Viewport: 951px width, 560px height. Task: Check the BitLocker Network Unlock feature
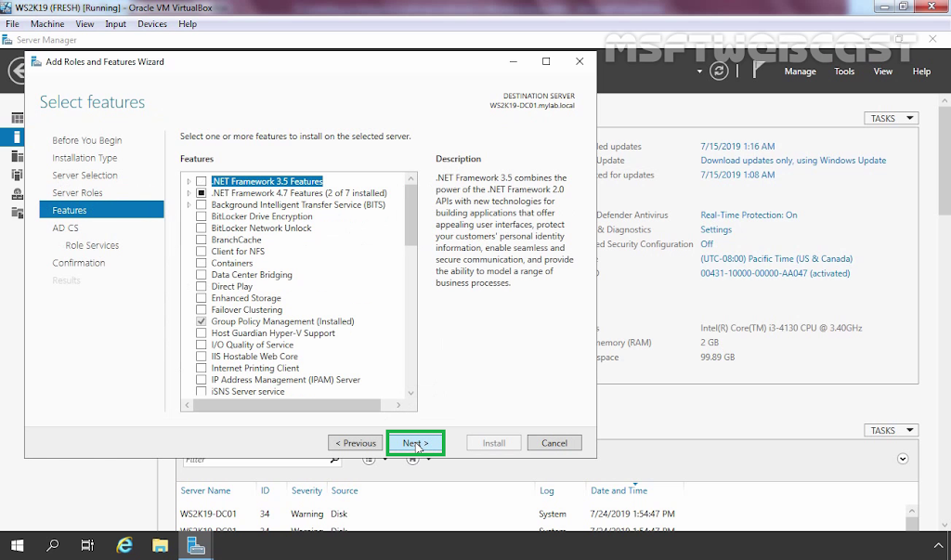coord(202,228)
